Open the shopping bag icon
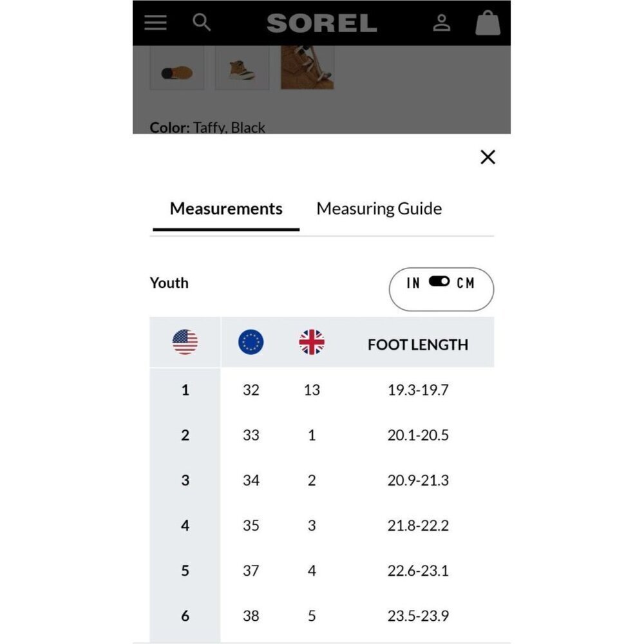The height and width of the screenshot is (644, 644). [x=488, y=23]
